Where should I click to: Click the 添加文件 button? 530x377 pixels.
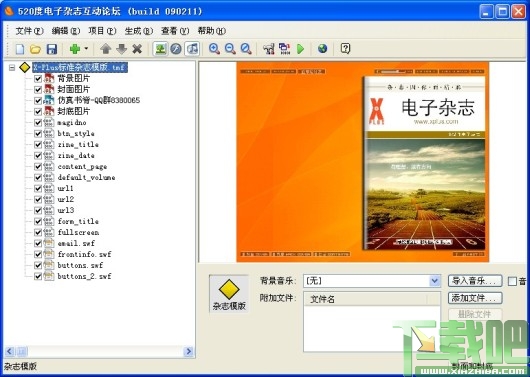point(475,298)
